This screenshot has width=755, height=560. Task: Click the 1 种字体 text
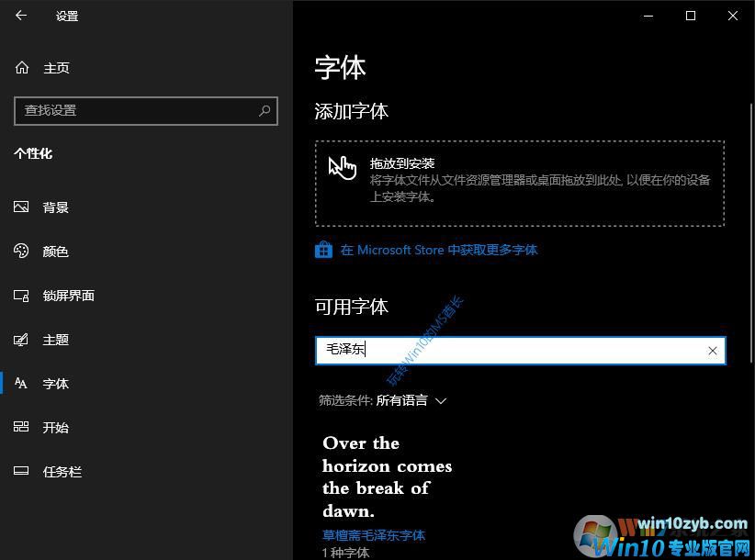[x=345, y=553]
